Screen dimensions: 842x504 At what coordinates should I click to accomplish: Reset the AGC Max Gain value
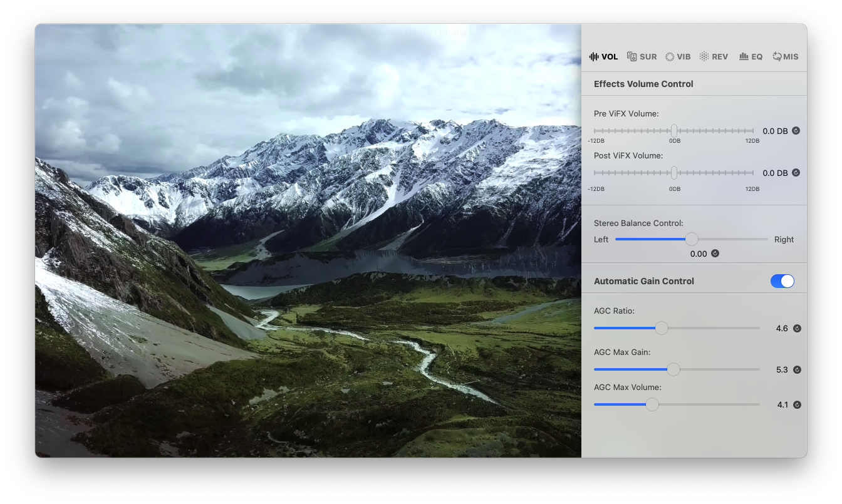click(797, 369)
